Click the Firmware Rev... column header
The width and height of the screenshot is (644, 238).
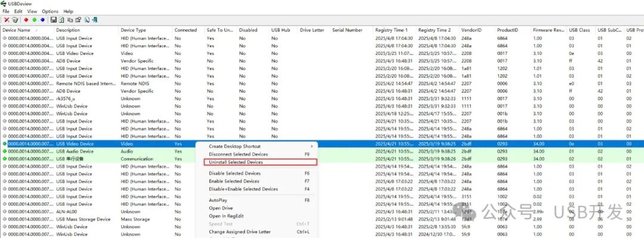click(x=549, y=30)
